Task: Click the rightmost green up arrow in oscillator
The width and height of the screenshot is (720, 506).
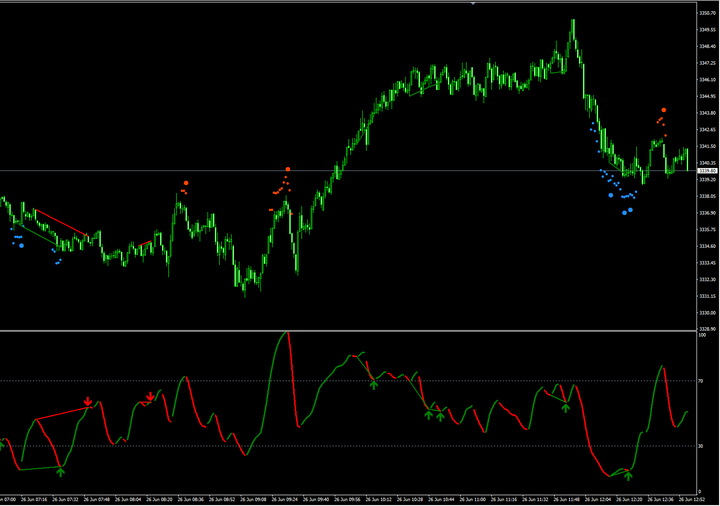Action: [628, 476]
